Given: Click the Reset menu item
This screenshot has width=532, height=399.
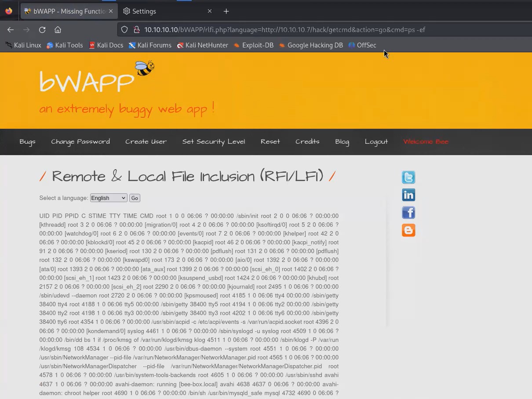Looking at the screenshot, I should [270, 141].
